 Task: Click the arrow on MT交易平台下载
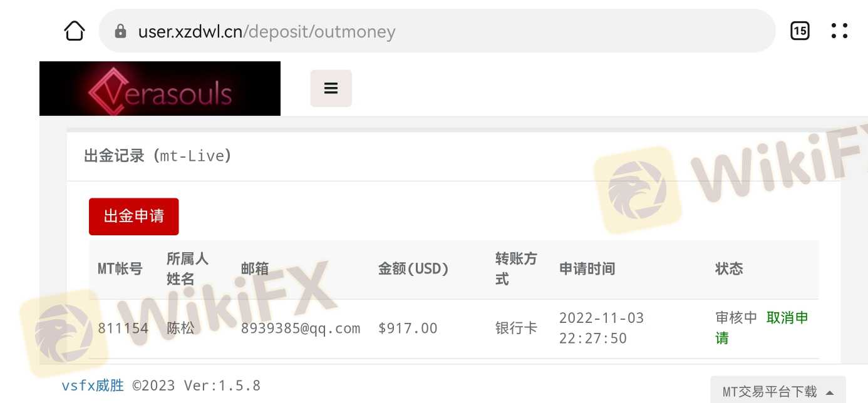tap(830, 393)
